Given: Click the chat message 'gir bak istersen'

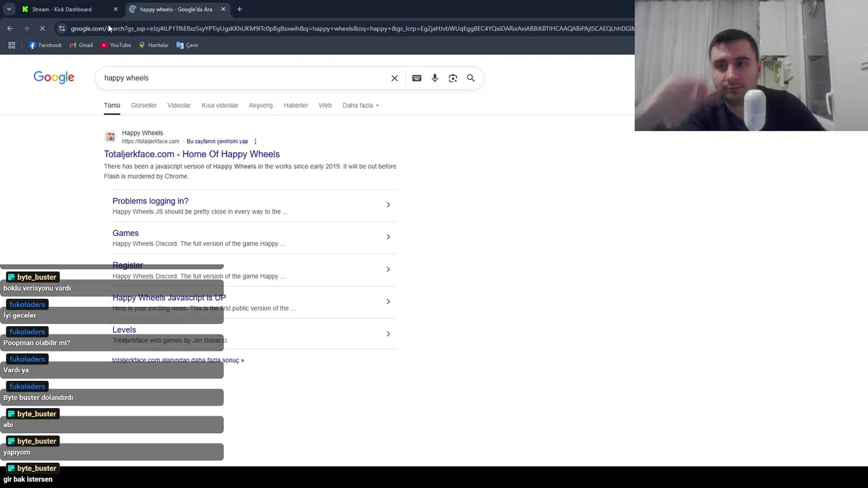Looking at the screenshot, I should 28,480.
